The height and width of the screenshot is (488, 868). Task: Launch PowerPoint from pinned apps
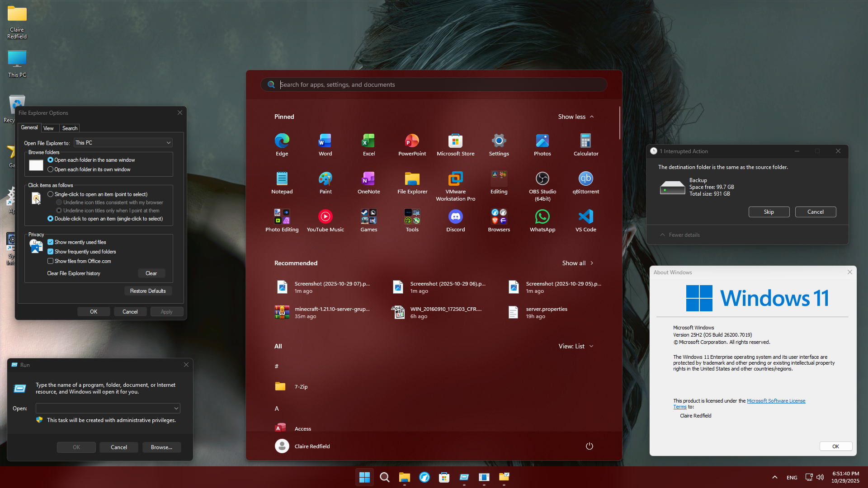point(412,145)
